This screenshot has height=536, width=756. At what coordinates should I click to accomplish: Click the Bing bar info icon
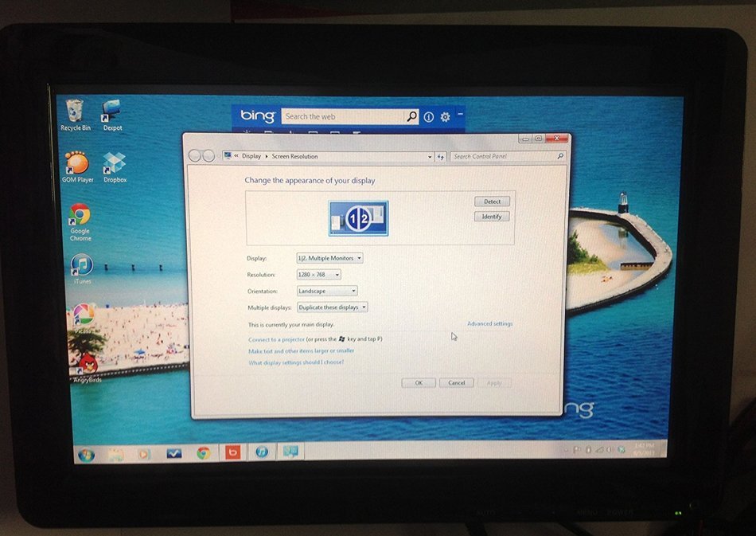[429, 117]
